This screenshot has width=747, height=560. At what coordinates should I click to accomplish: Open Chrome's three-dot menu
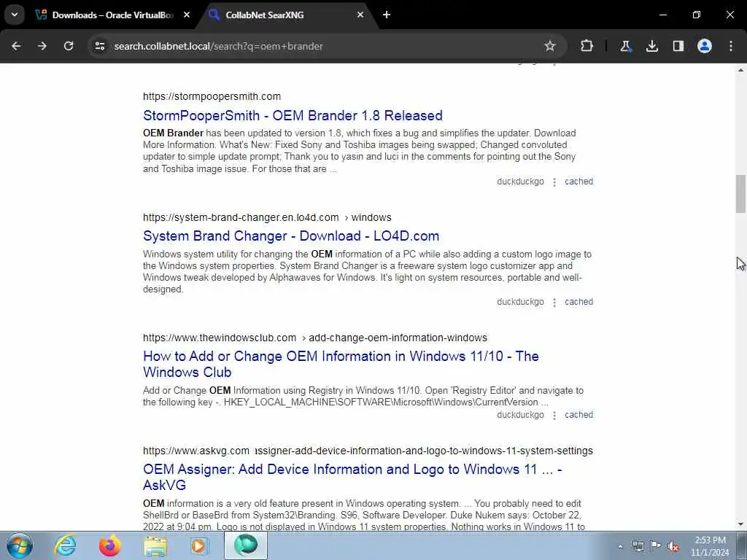pyautogui.click(x=731, y=46)
